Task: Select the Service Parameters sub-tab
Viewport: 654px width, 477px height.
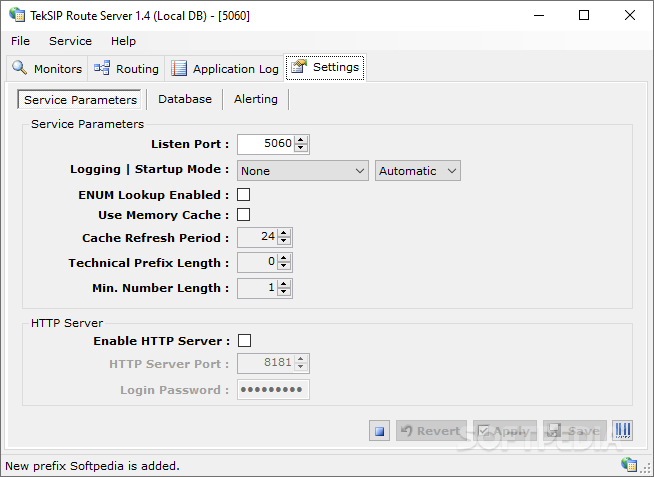Action: [80, 100]
